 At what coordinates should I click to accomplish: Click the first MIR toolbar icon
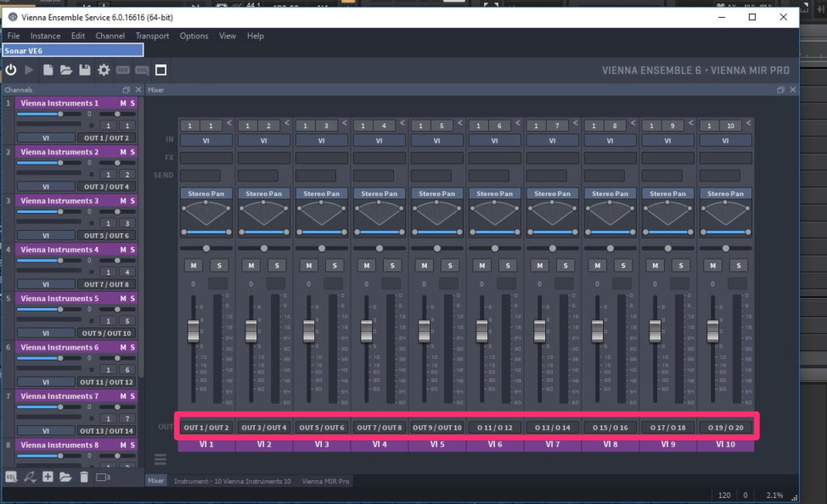click(123, 70)
